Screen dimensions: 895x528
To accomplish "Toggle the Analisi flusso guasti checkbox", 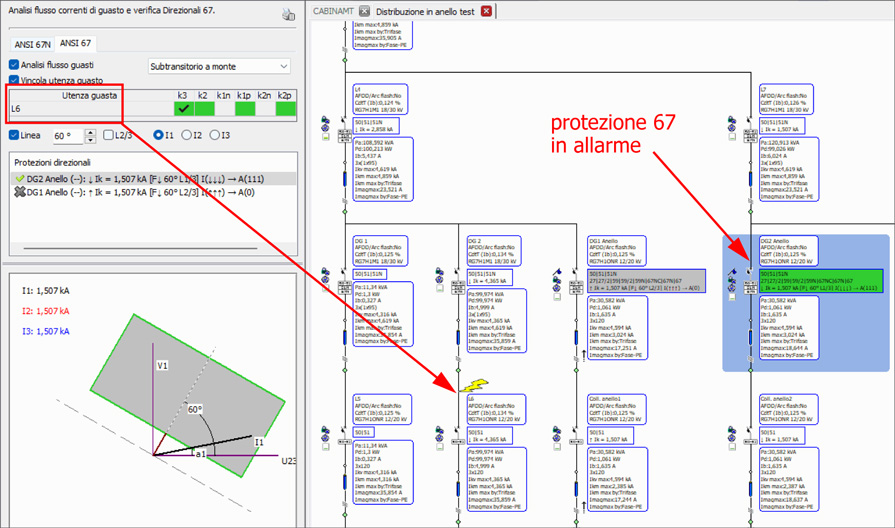I will click(x=14, y=65).
